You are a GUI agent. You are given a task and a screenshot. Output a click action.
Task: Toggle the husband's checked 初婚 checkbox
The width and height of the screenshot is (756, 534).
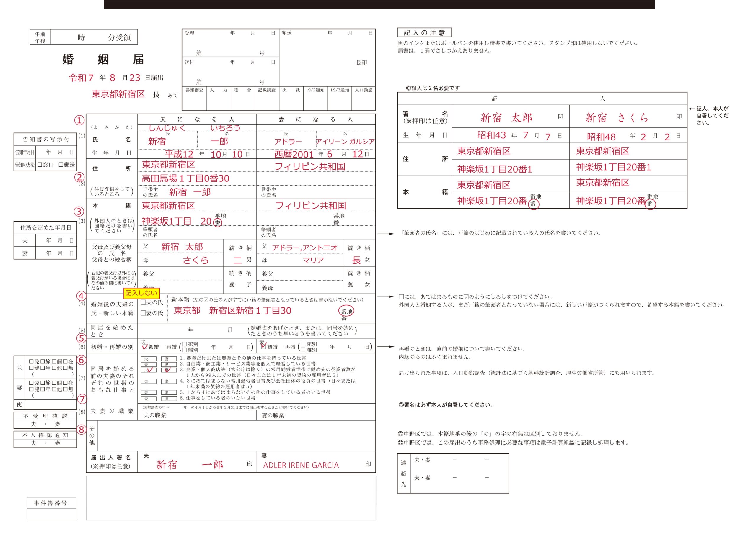(x=144, y=347)
